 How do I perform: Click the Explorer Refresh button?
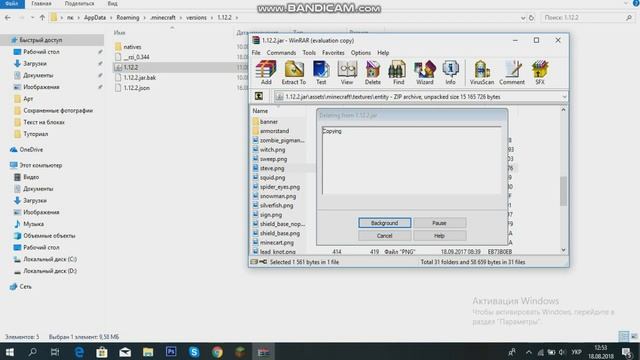pos(531,18)
